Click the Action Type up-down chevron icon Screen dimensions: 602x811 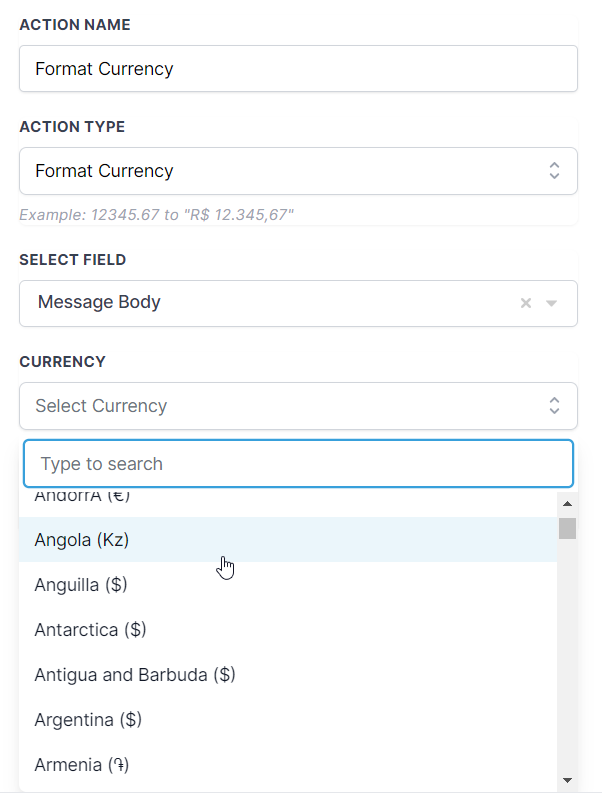coord(554,171)
